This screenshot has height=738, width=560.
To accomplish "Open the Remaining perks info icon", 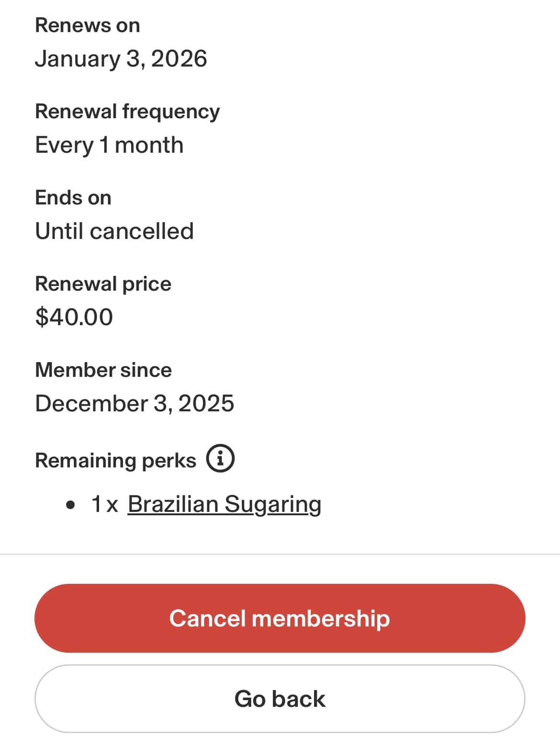I will point(220,458).
